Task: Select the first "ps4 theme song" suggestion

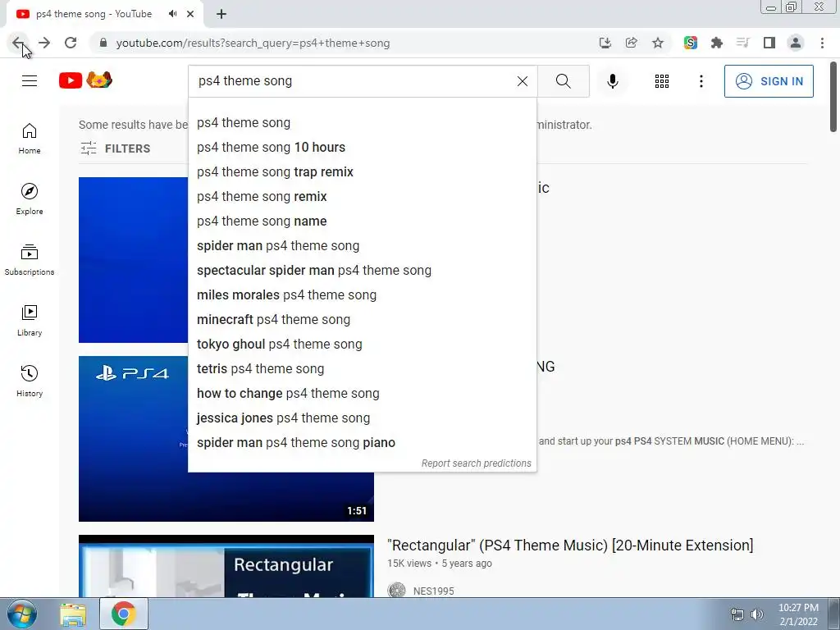Action: tap(362, 123)
